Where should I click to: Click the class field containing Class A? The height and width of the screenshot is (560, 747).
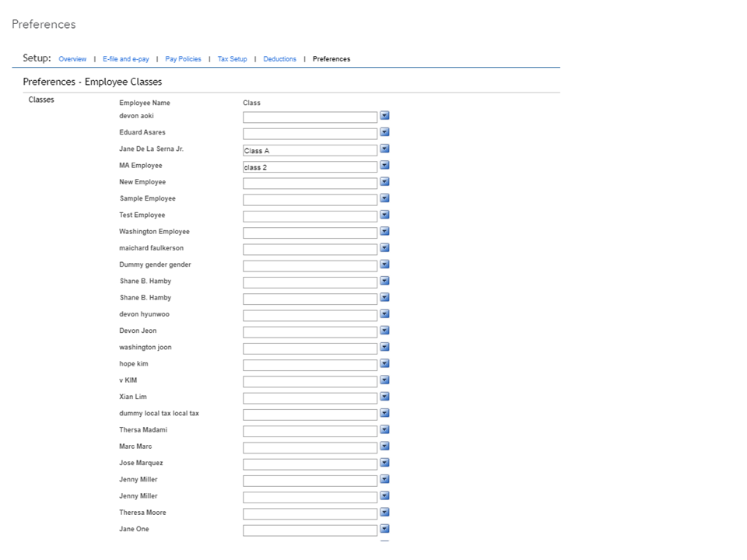click(x=310, y=151)
